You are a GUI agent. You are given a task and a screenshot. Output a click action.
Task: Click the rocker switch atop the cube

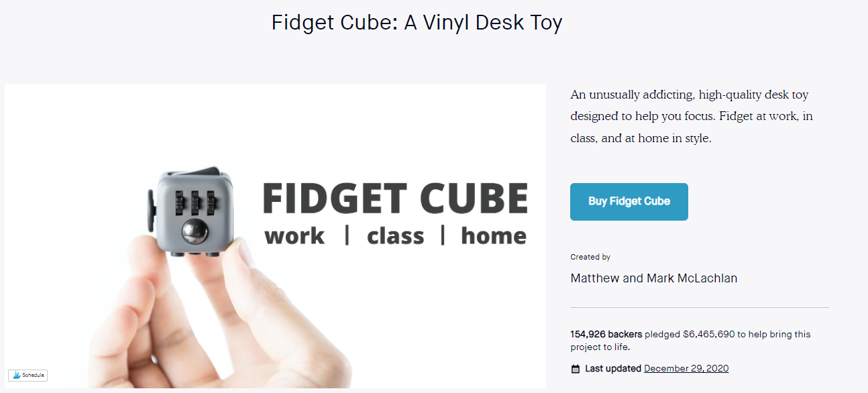click(202, 172)
